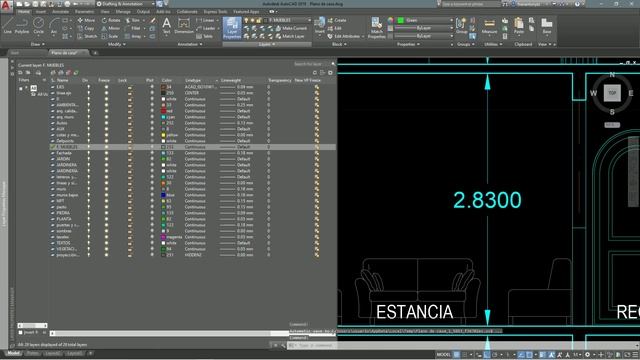Image resolution: width=640 pixels, height=360 pixels.
Task: Click TOP face of the ViewCube
Action: (612, 93)
